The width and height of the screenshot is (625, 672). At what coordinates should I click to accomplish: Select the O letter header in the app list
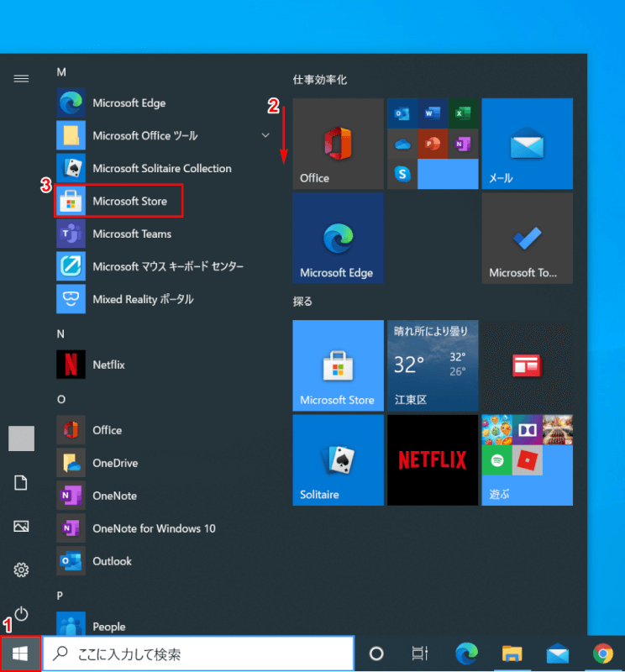point(61,400)
